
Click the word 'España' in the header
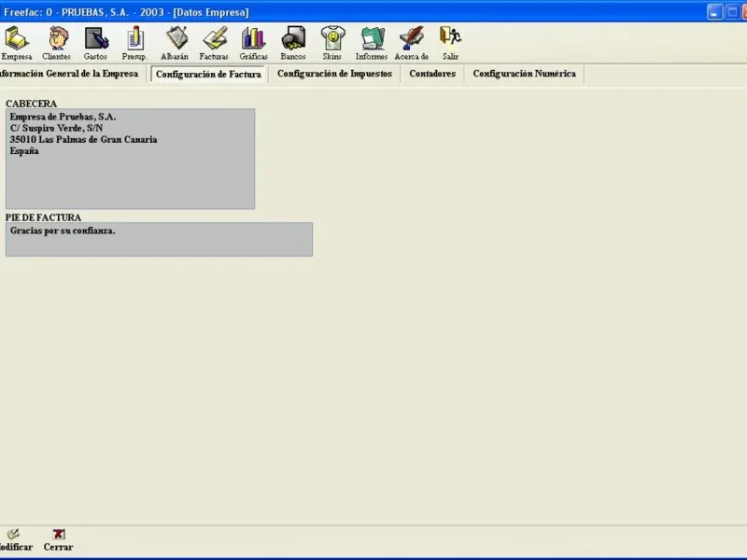[24, 151]
